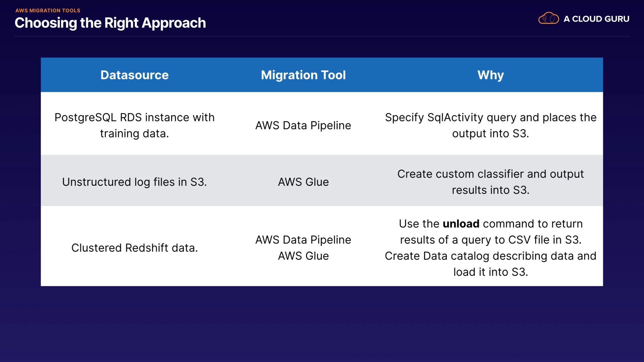Select the Migration Tool column header

pos(303,75)
